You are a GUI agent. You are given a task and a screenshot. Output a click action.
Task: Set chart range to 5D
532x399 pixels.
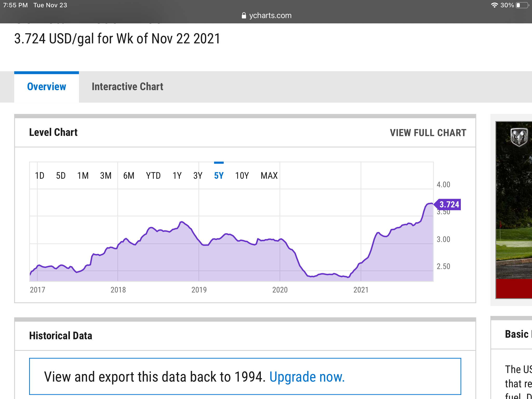61,176
